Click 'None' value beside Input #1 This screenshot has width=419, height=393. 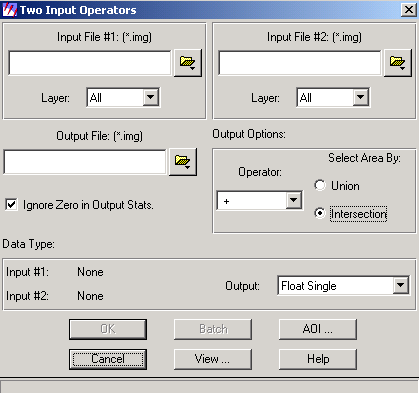(x=90, y=272)
